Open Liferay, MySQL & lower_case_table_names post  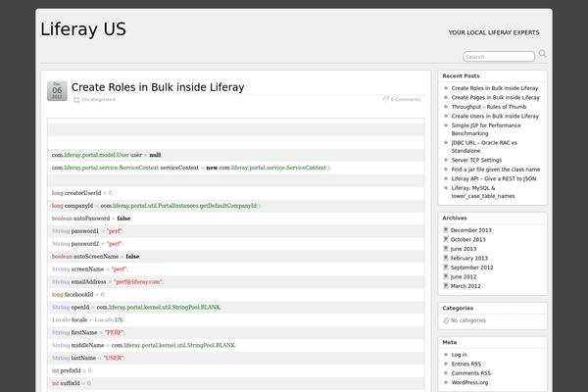[483, 192]
